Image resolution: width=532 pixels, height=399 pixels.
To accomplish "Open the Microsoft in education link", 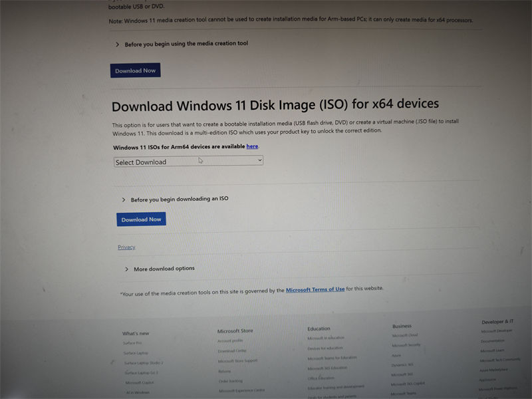I will click(326, 338).
